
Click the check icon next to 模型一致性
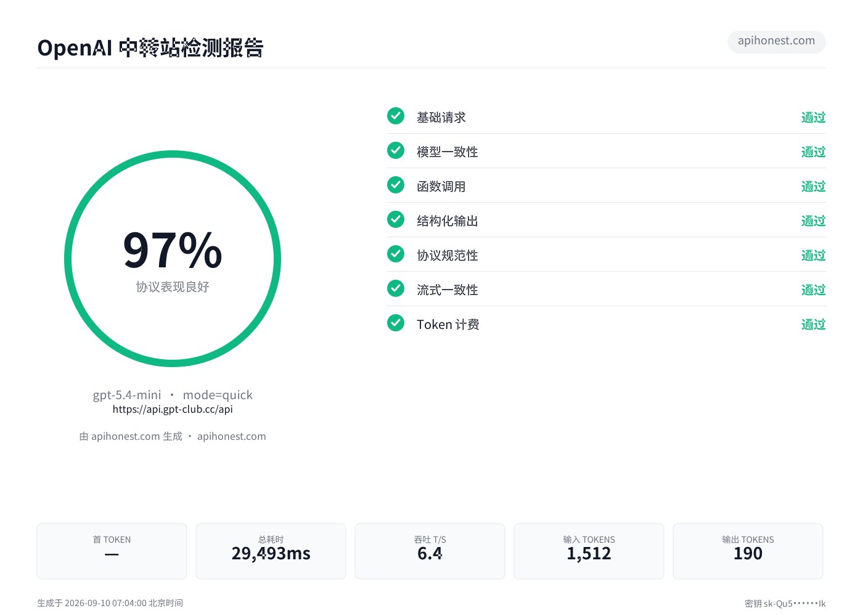click(396, 150)
